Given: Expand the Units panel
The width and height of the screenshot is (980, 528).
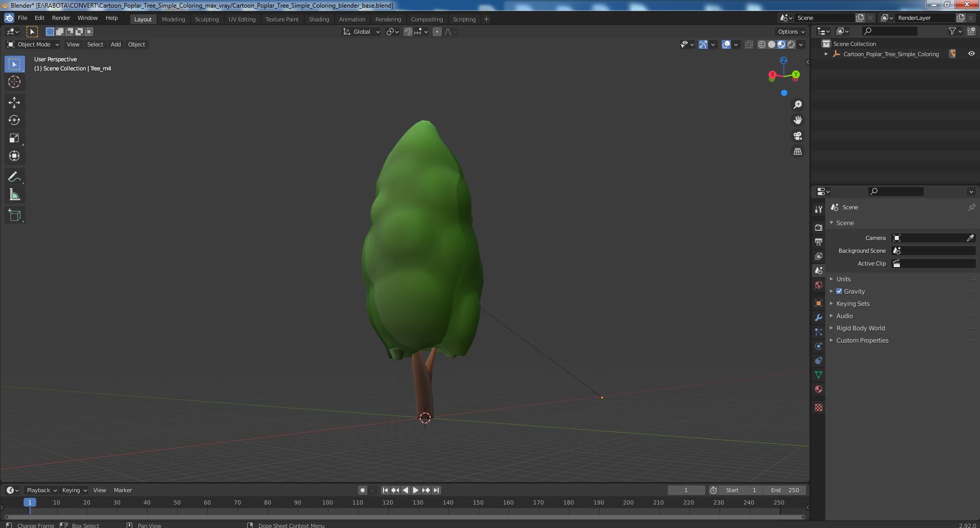Looking at the screenshot, I should point(843,279).
